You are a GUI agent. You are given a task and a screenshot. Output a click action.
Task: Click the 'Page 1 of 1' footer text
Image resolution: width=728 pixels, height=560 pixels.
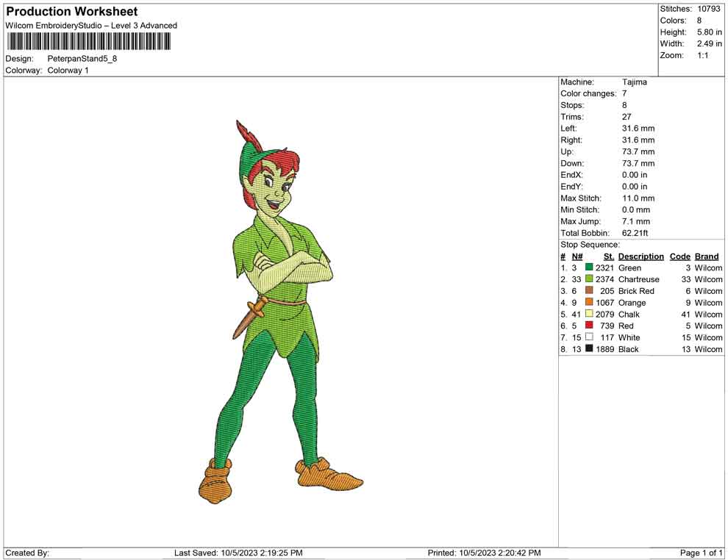[x=701, y=553]
